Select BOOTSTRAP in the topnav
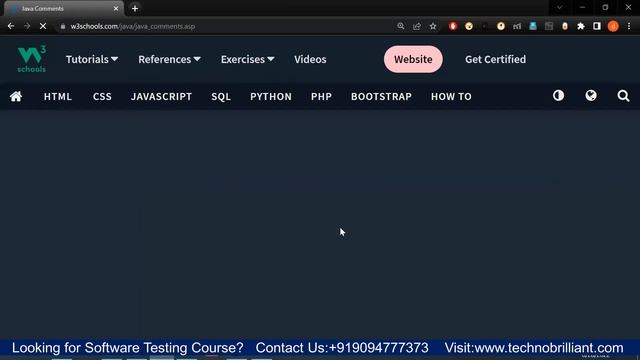640x360 pixels. point(381,96)
